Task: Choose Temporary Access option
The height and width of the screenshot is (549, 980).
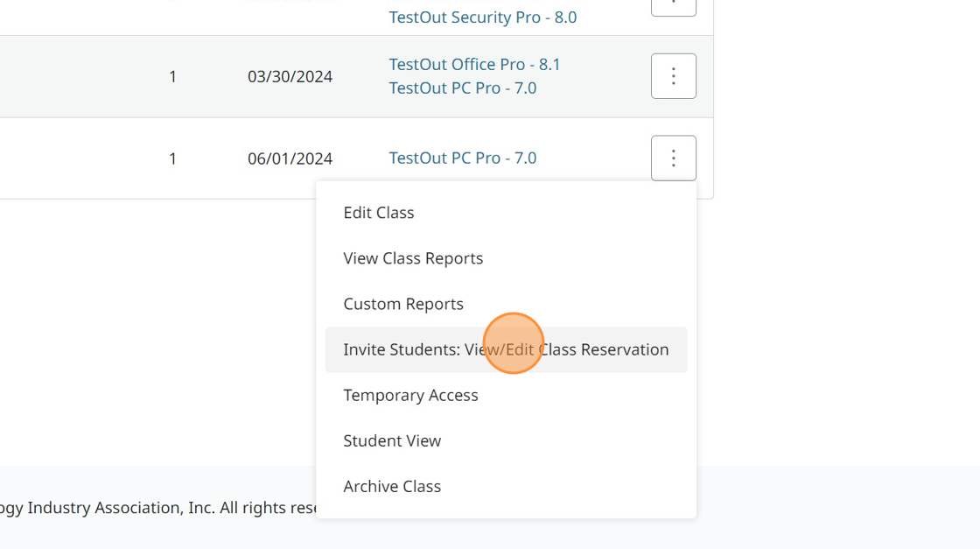Action: click(410, 395)
